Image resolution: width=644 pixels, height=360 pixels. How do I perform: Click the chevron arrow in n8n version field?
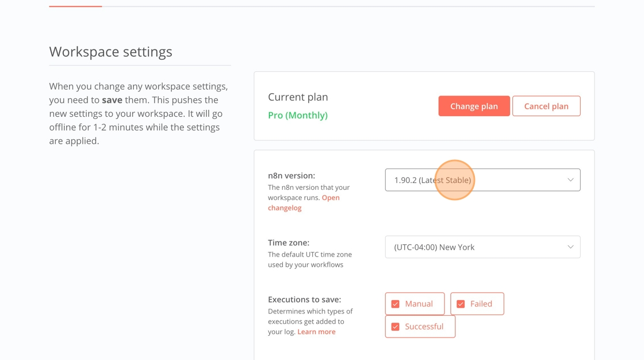pos(570,180)
